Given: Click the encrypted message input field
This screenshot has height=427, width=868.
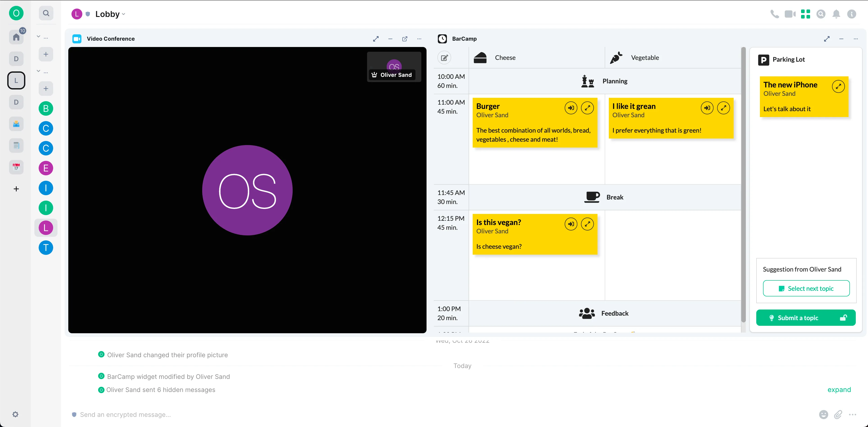Looking at the screenshot, I should [445, 415].
